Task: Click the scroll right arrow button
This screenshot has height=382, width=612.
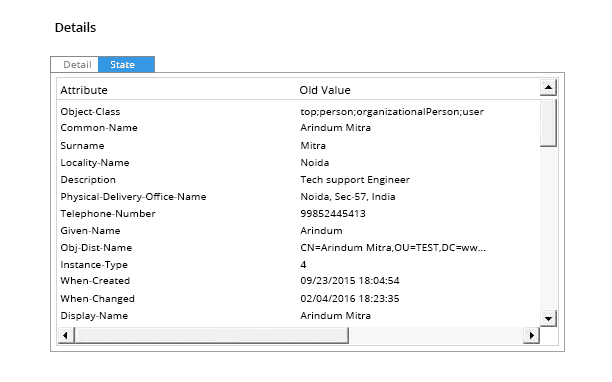Action: pos(531,335)
